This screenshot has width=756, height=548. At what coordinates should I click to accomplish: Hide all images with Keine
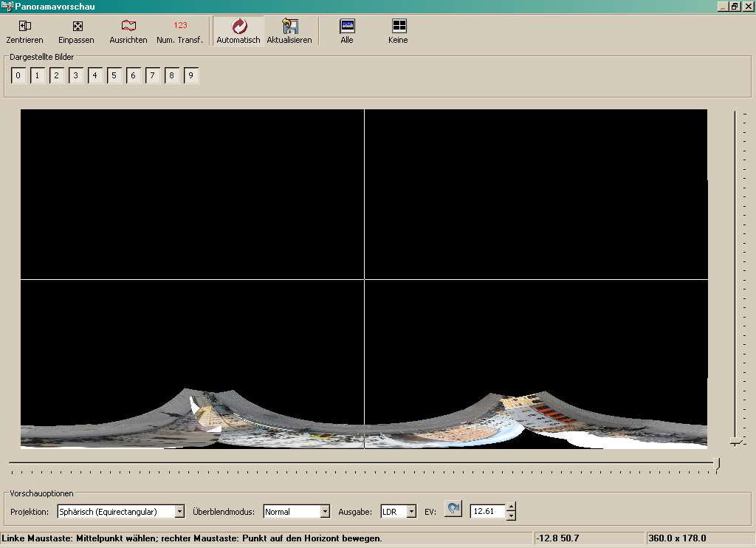point(399,27)
